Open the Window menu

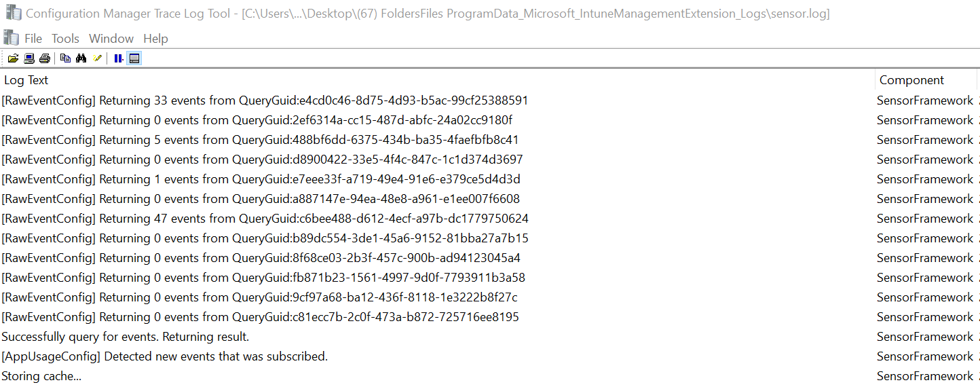(x=111, y=39)
